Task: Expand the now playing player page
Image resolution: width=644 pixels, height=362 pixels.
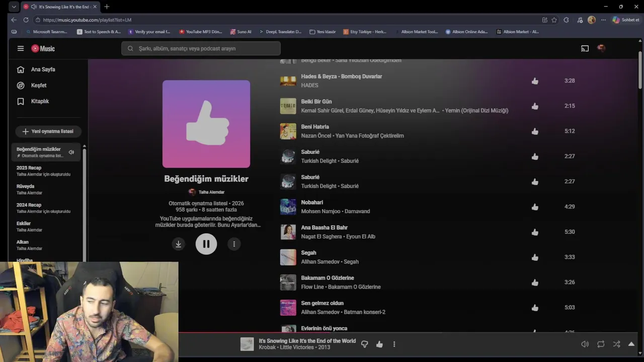Action: 631,344
